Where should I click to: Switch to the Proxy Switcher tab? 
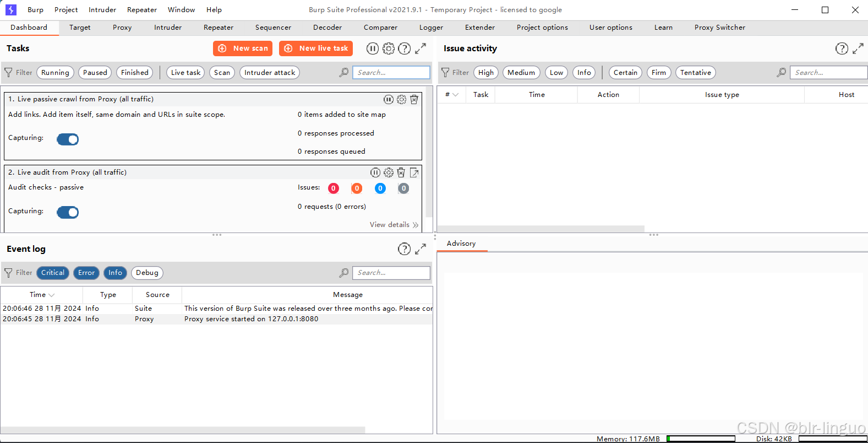point(720,28)
